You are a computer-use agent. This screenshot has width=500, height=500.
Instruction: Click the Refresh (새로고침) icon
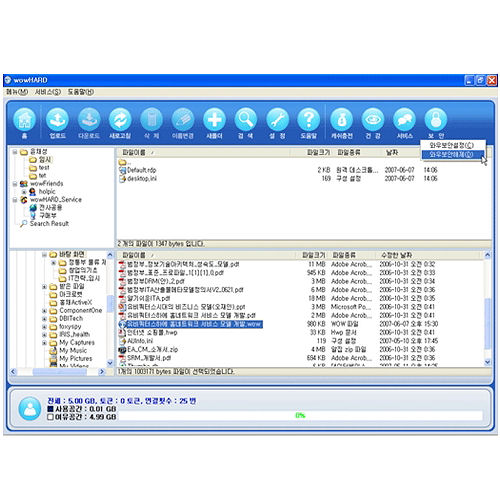pos(120,120)
